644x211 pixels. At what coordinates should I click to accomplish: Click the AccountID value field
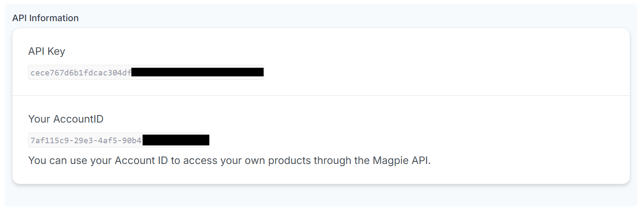118,140
